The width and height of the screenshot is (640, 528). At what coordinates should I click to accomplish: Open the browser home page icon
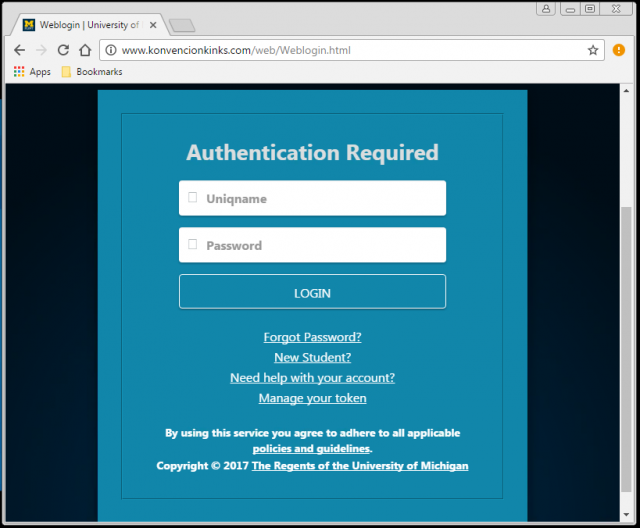pyautogui.click(x=85, y=50)
